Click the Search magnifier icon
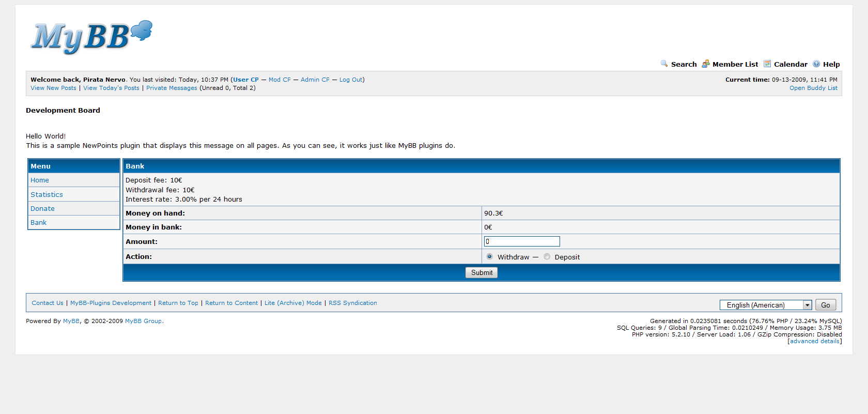The height and width of the screenshot is (414, 868). (x=664, y=64)
